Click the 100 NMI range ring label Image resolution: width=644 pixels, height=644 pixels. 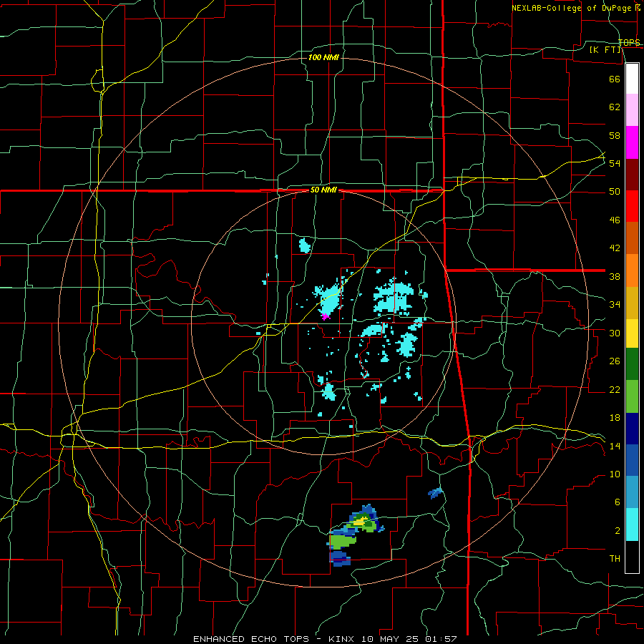click(x=323, y=57)
